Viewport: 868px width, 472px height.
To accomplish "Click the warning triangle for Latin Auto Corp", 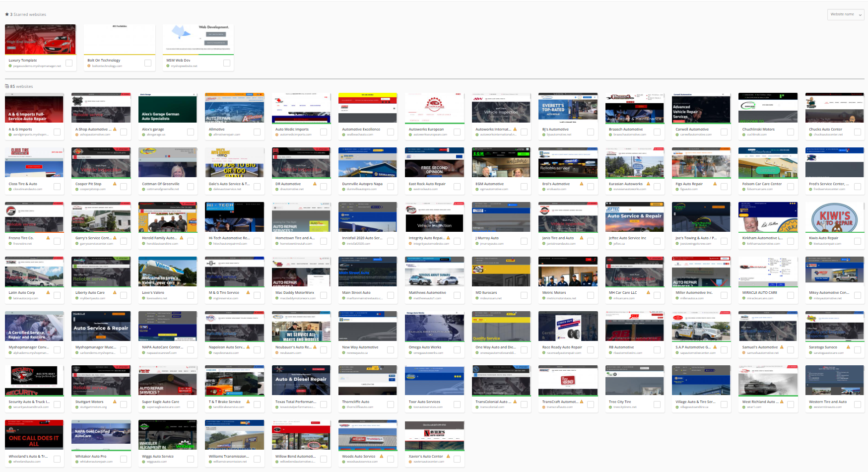I will pyautogui.click(x=48, y=292).
